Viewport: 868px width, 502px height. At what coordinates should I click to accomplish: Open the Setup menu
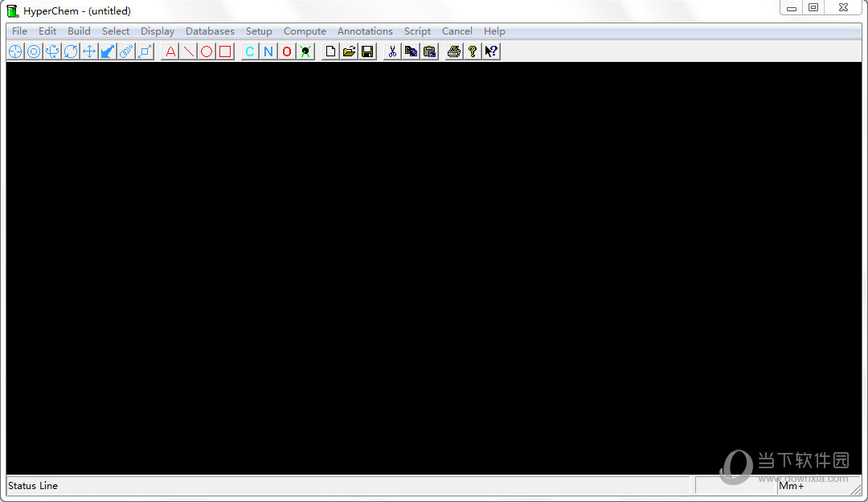point(259,31)
